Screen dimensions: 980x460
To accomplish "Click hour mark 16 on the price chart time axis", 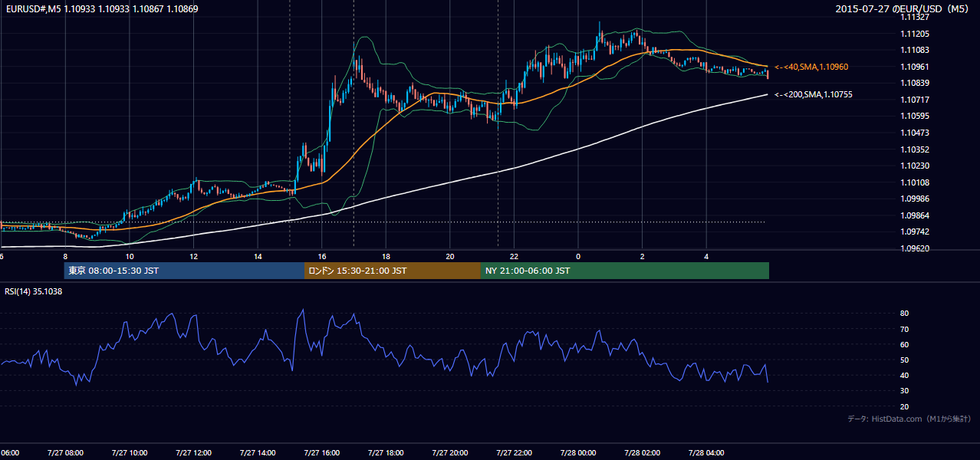I will point(322,256).
